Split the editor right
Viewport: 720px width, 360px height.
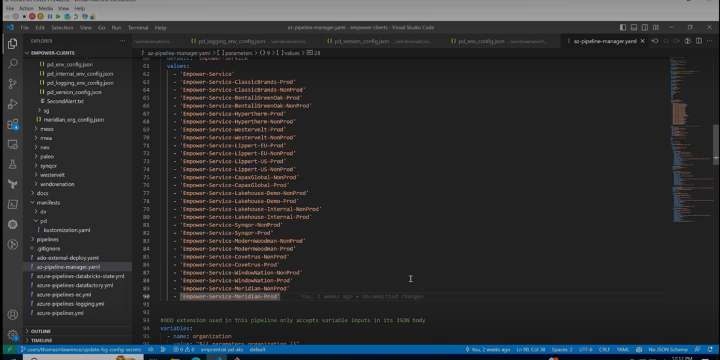point(698,41)
